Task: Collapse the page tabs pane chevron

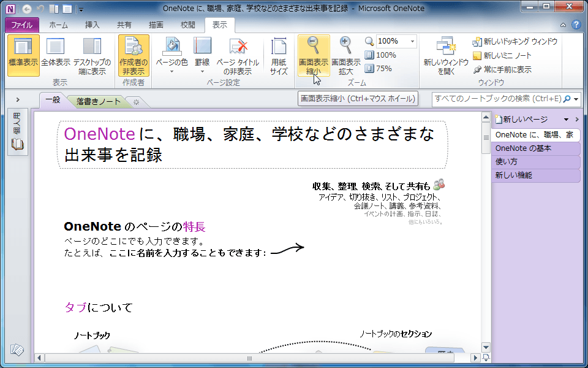Action: click(577, 120)
